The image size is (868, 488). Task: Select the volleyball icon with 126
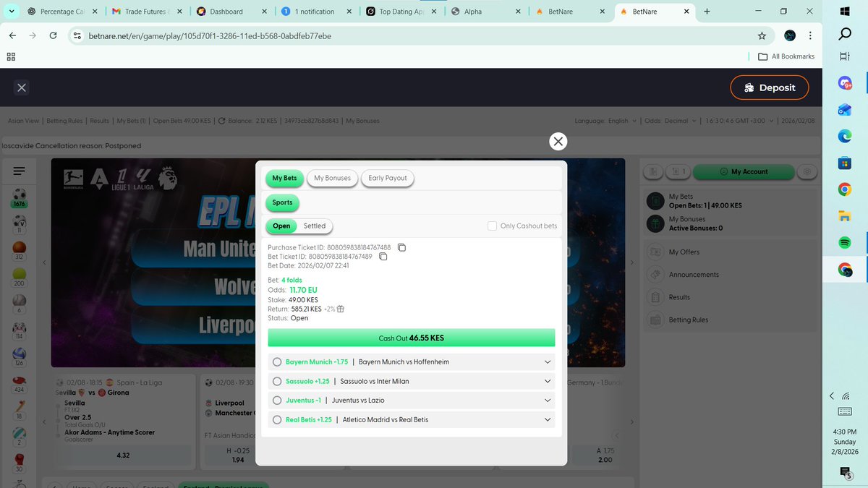click(20, 356)
